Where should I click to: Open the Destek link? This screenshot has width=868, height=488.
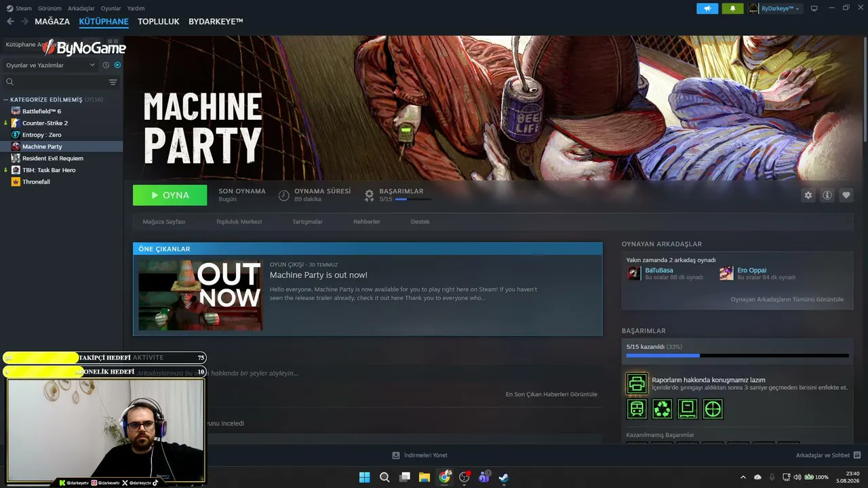[420, 222]
